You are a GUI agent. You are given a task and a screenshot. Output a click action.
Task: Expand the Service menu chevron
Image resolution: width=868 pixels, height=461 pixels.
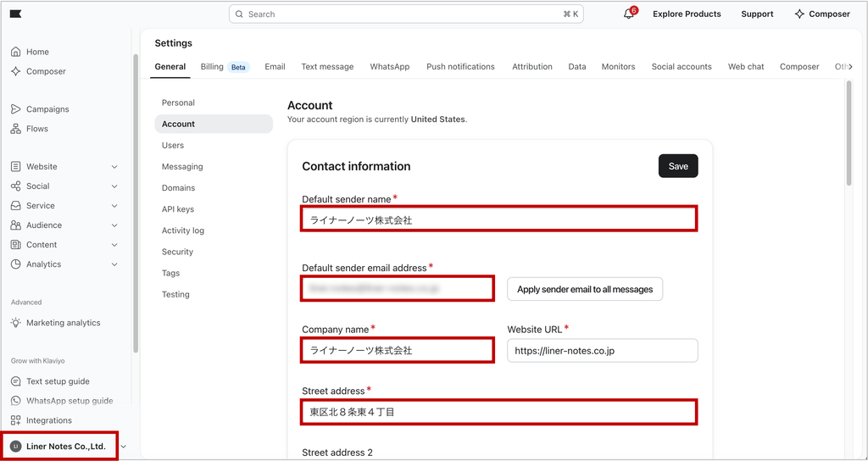coord(114,205)
